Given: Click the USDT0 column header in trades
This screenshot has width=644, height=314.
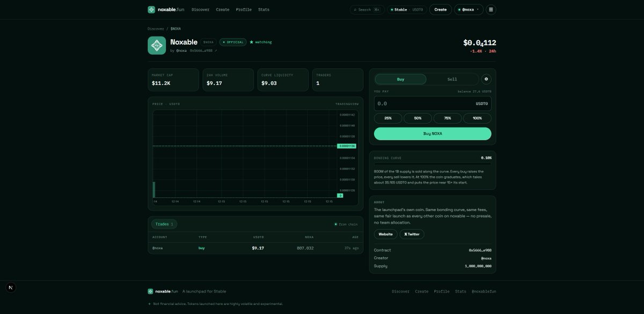Looking at the screenshot, I should pyautogui.click(x=259, y=237).
